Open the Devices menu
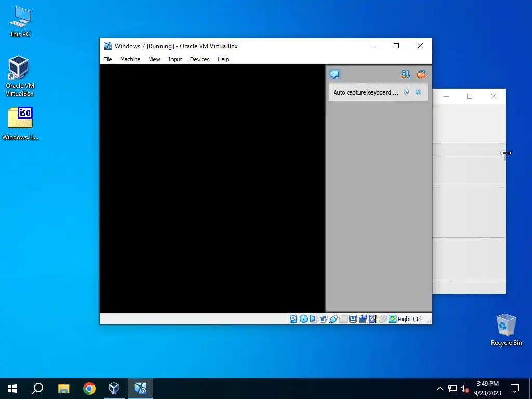 click(x=200, y=59)
